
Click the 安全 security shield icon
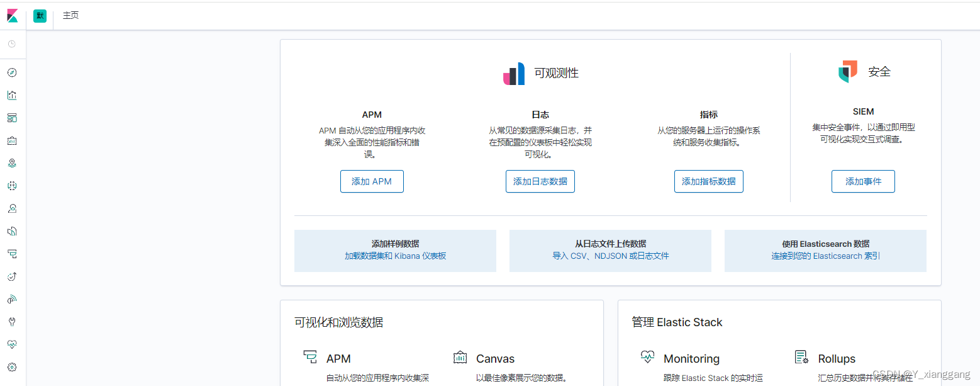(x=847, y=72)
